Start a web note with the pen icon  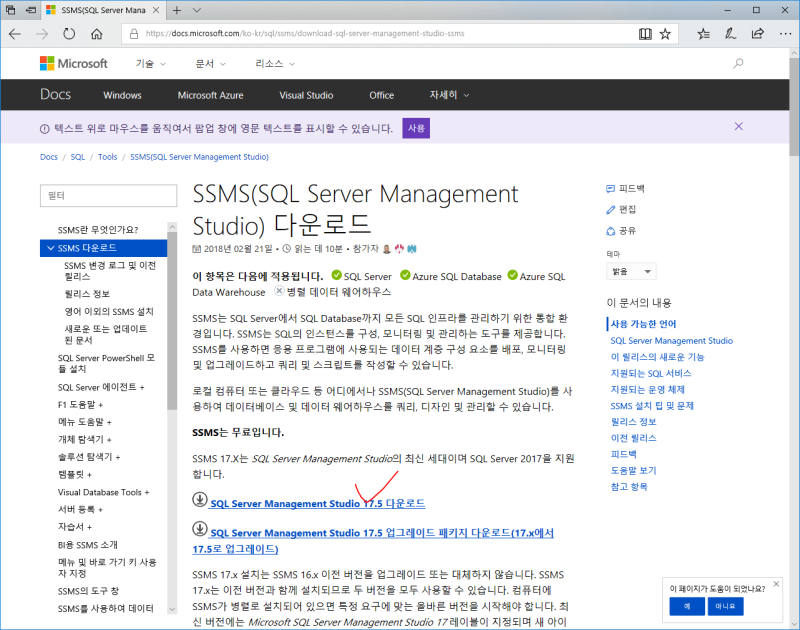[733, 33]
